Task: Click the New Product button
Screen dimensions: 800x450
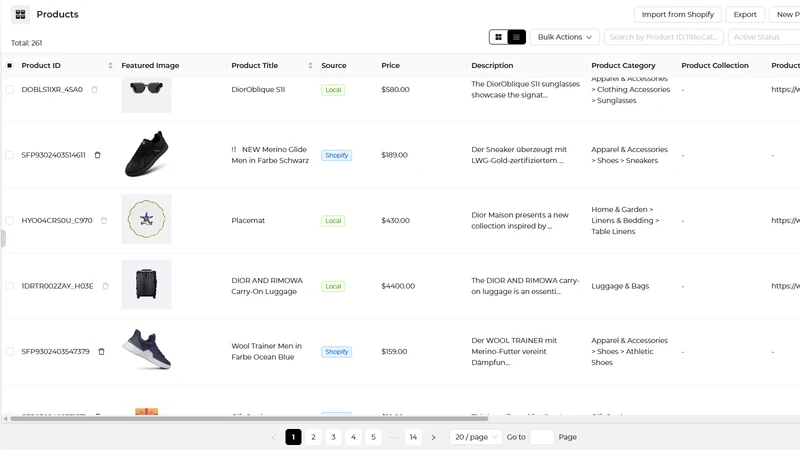Action: click(785, 14)
